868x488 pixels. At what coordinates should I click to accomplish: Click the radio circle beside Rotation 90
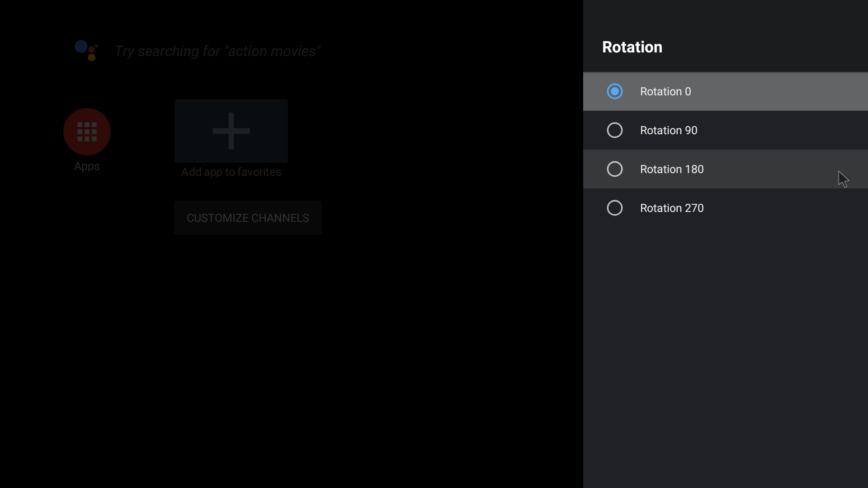614,130
